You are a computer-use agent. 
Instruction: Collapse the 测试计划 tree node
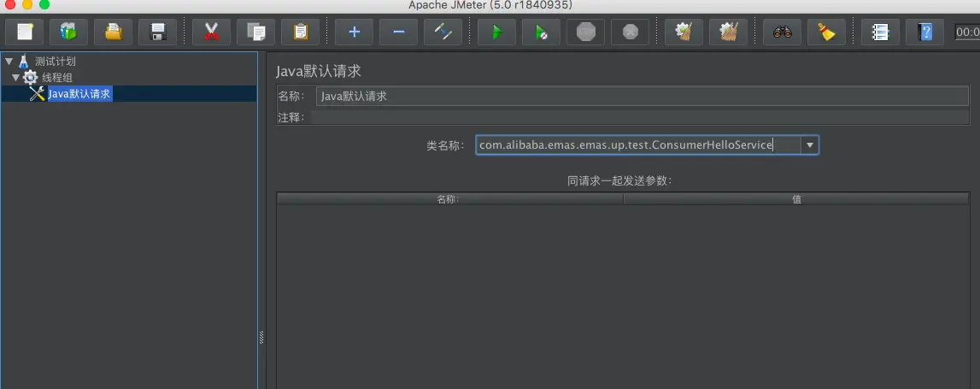click(x=9, y=62)
